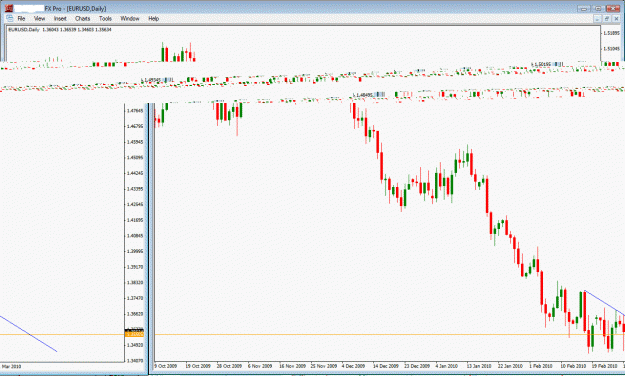
Task: Open the View menu
Action: (x=39, y=18)
